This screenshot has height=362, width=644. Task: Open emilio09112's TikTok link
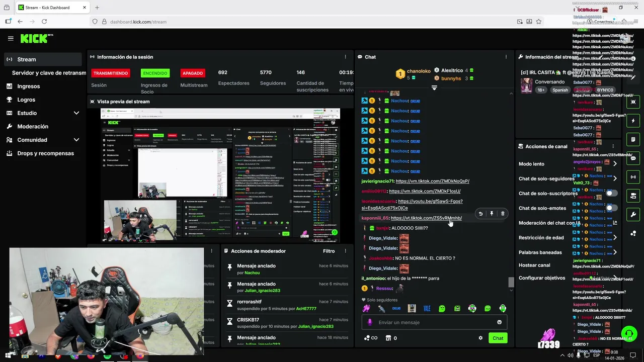(x=425, y=191)
